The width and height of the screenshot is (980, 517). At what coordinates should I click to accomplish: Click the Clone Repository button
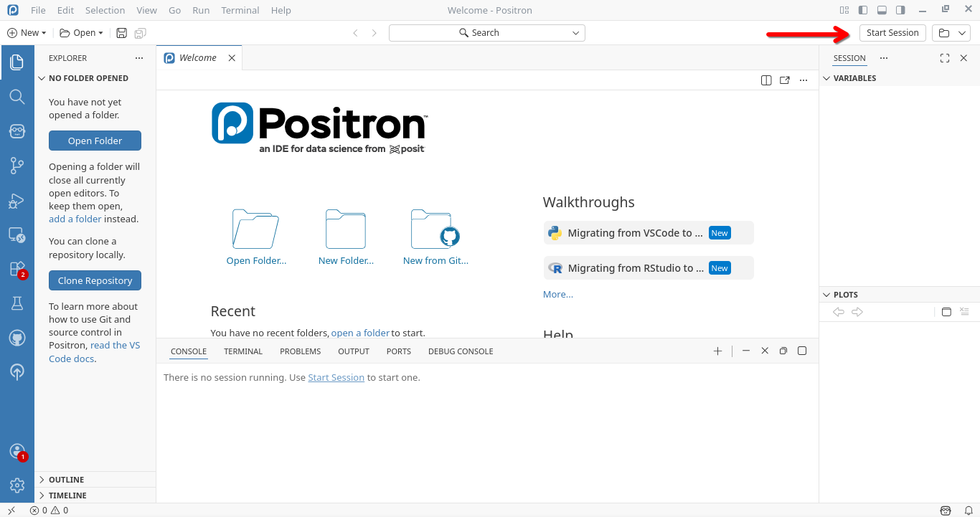click(95, 280)
